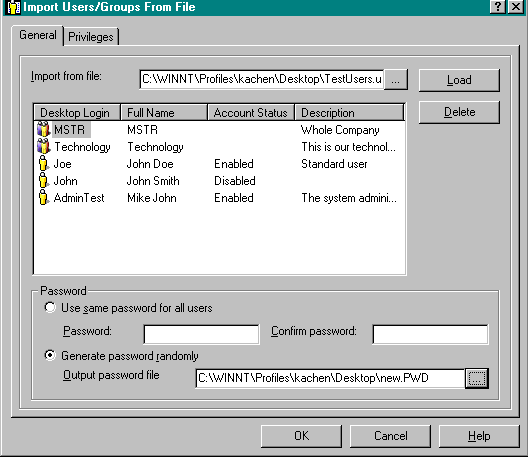
Task: Sort by Account Status column header
Action: pyautogui.click(x=251, y=112)
